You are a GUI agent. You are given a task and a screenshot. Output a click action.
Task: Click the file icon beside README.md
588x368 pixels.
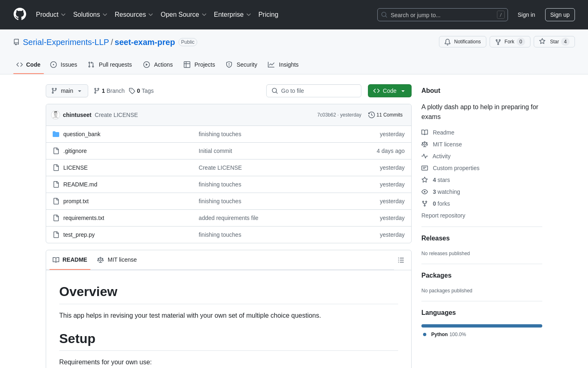pos(56,184)
